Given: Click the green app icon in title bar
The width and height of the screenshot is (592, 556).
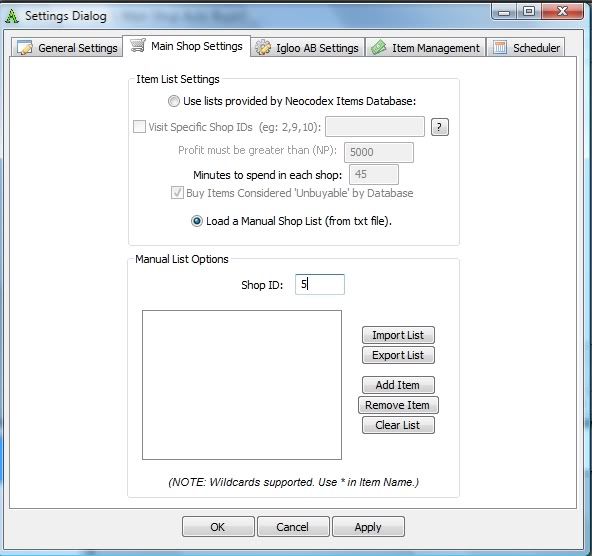Looking at the screenshot, I should point(12,16).
